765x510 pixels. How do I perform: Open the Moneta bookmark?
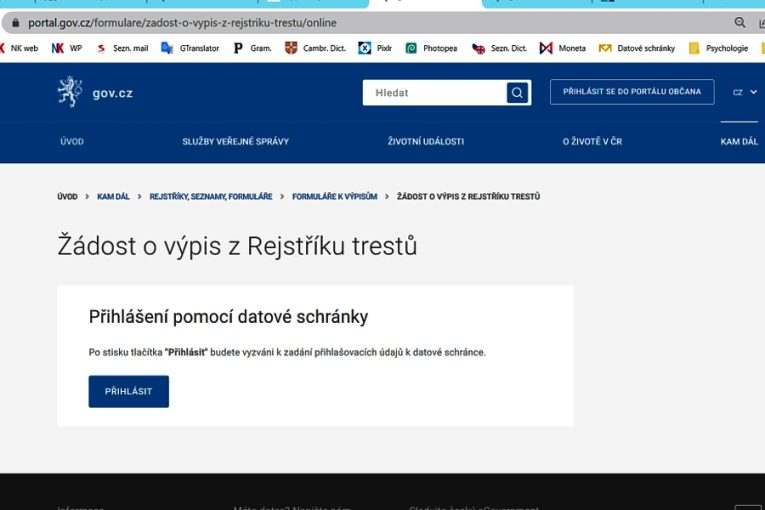pos(563,48)
